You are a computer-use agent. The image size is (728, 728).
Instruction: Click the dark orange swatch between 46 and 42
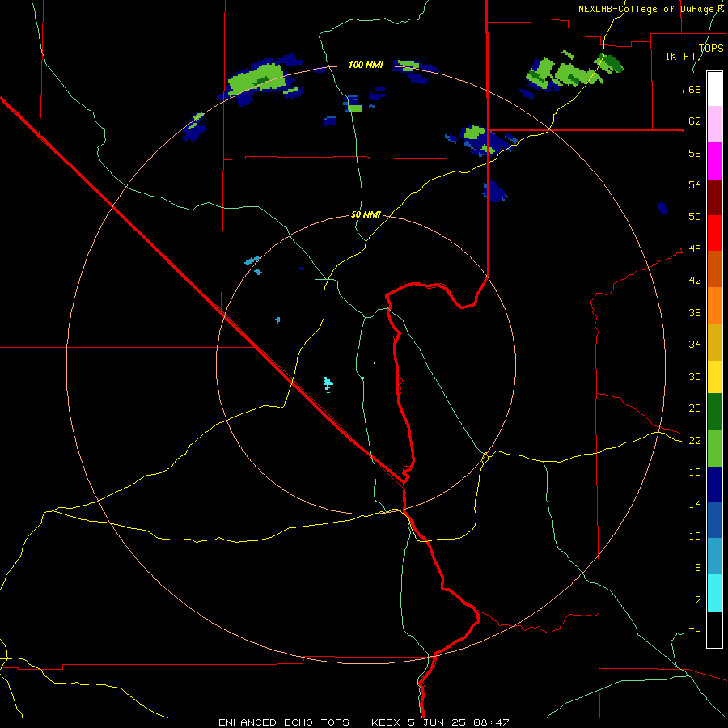tap(714, 269)
